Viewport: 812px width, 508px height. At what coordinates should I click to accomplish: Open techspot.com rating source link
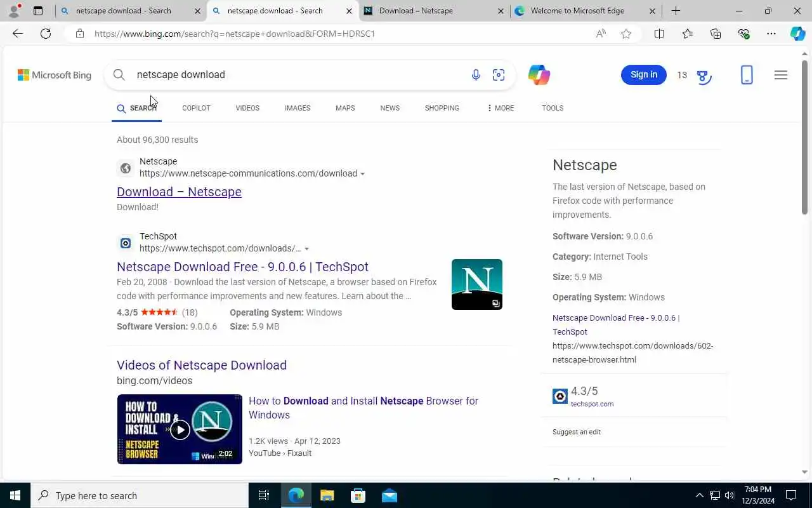click(592, 404)
